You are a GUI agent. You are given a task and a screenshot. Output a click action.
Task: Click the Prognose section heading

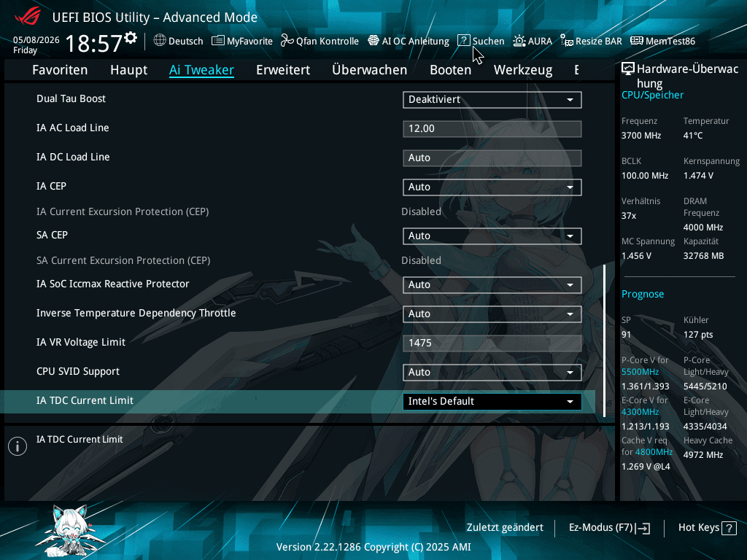(643, 295)
